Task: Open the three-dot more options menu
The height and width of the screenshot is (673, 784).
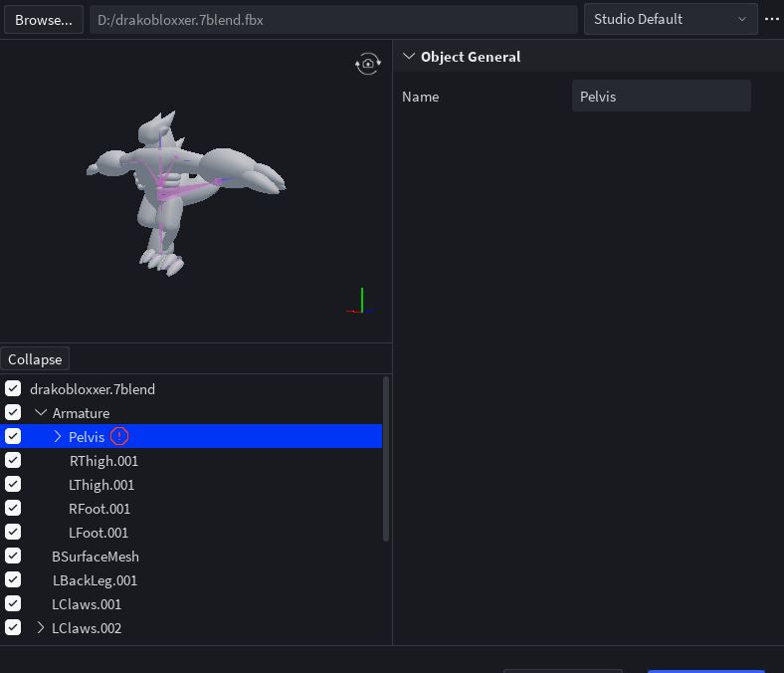Action: click(772, 19)
